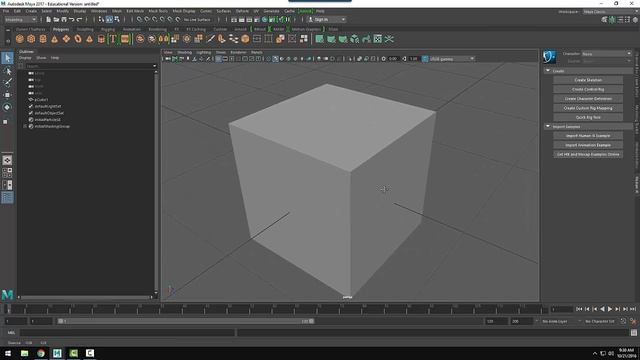
Task: Click the Undo arrow icon
Action: point(72,19)
